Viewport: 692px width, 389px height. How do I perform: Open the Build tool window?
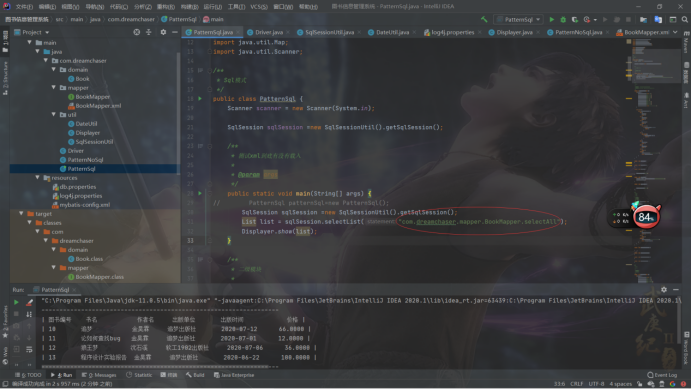[x=195, y=375]
